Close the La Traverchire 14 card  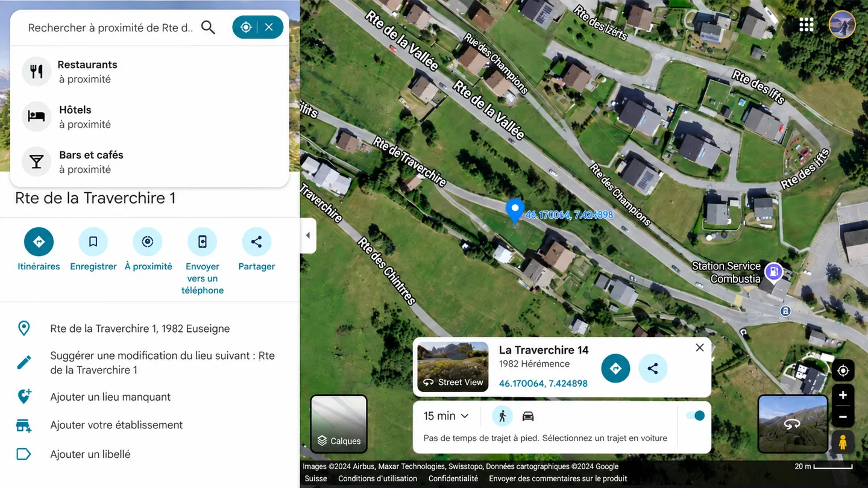700,348
